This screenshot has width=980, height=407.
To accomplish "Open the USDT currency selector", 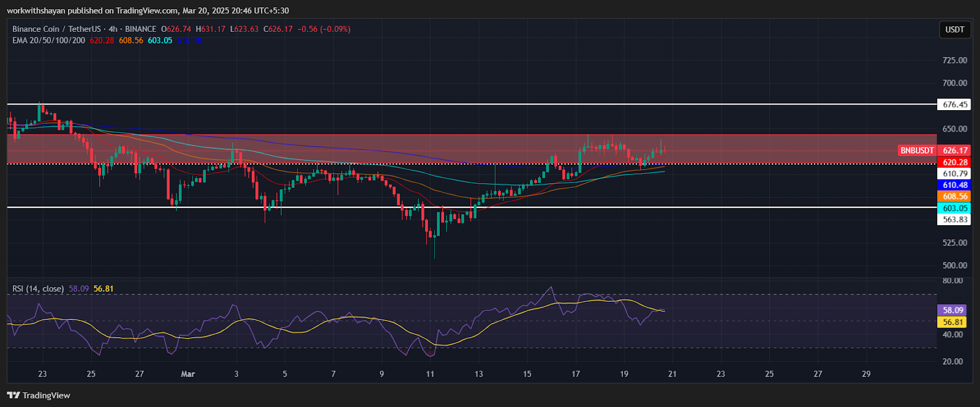I will 954,29.
